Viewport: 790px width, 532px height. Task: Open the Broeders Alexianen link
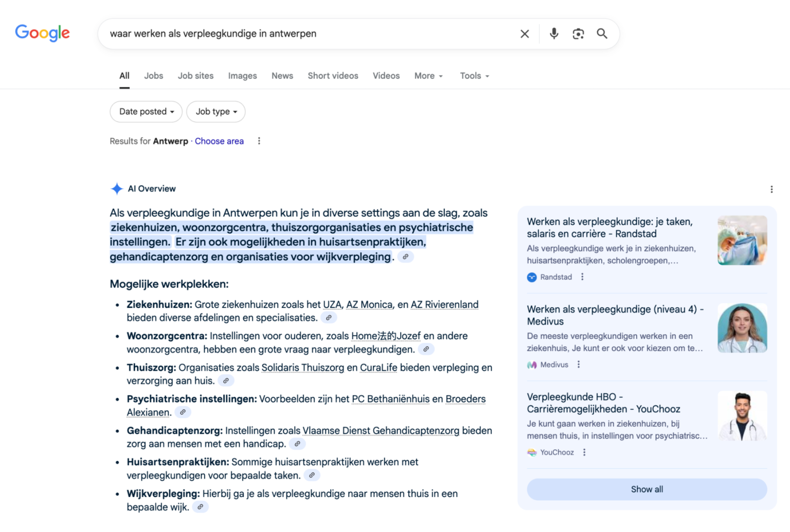click(465, 399)
